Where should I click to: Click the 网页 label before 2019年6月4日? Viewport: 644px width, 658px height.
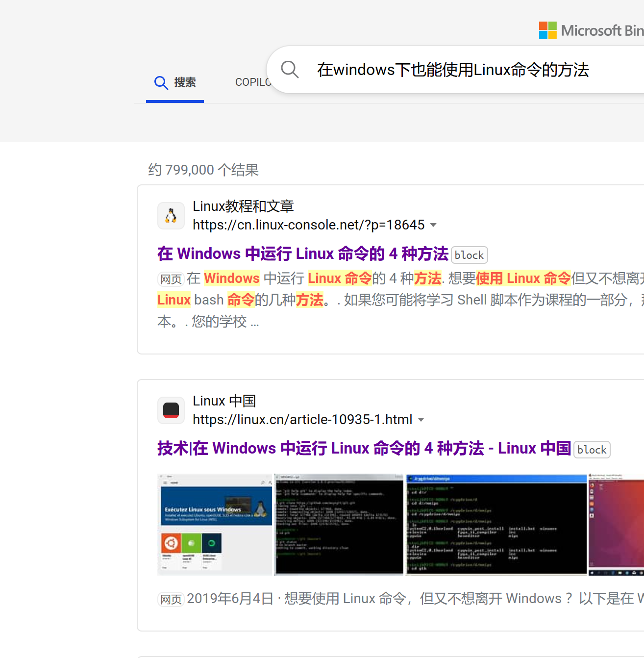pos(171,599)
